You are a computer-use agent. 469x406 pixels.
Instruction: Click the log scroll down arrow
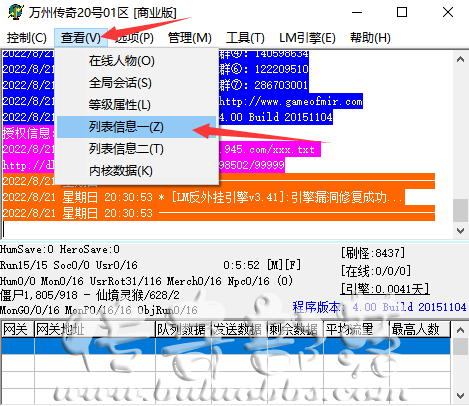coord(461,230)
